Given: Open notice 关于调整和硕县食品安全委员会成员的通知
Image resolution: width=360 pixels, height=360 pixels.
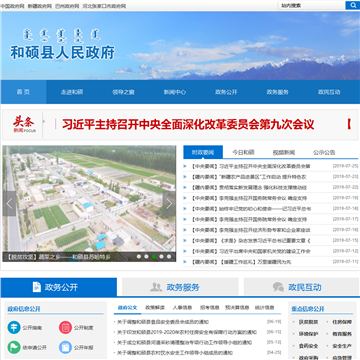Looking at the screenshot, I should [163, 322].
